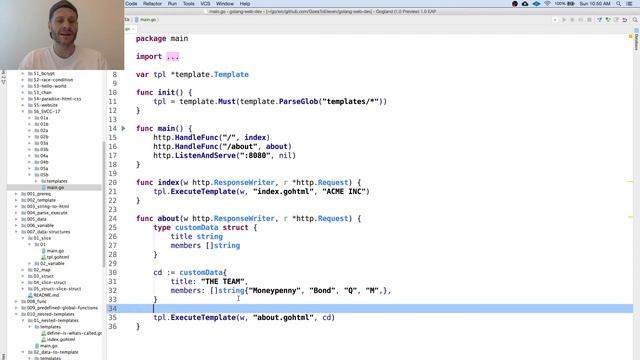Collapse the 56_SVCC-17 folder arrow

click(x=23, y=111)
